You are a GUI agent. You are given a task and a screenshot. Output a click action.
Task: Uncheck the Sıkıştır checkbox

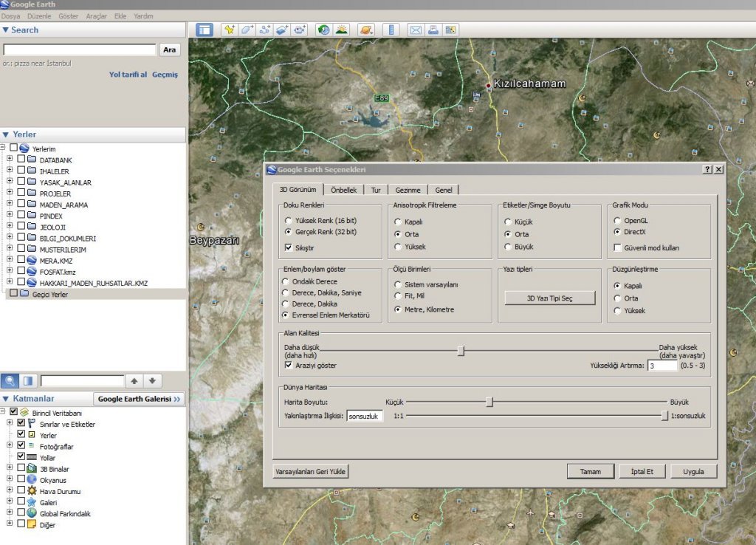pyautogui.click(x=289, y=247)
